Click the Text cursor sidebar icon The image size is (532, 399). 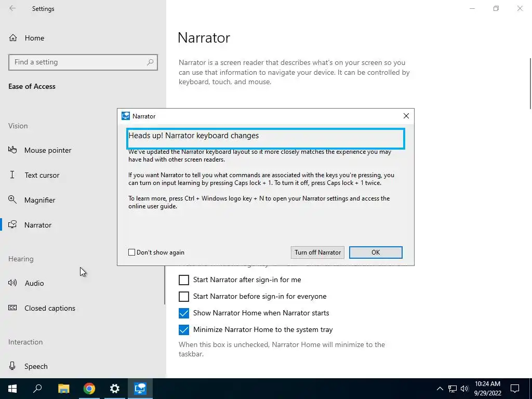12,175
